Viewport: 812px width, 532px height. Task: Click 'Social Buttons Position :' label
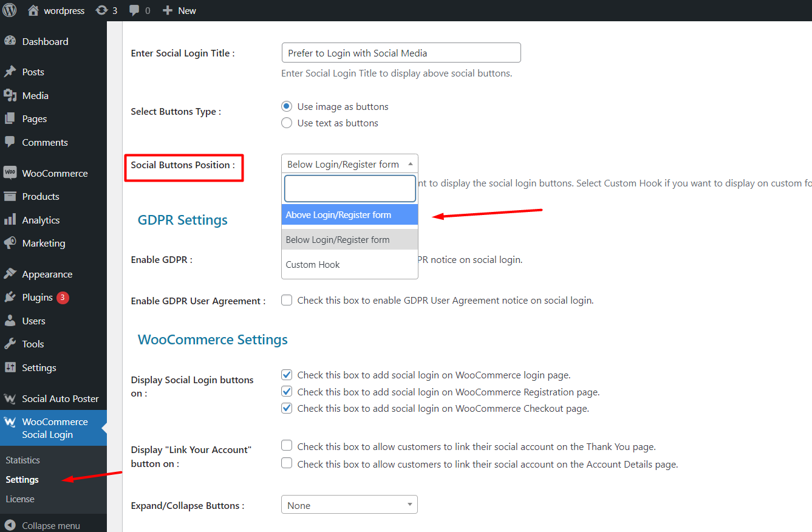[183, 165]
